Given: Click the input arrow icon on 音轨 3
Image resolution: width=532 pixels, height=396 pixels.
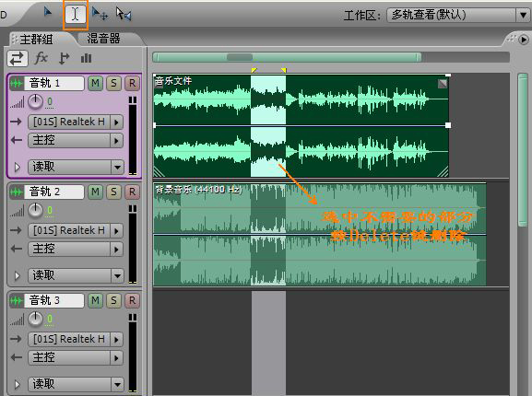Looking at the screenshot, I should click(x=16, y=339).
